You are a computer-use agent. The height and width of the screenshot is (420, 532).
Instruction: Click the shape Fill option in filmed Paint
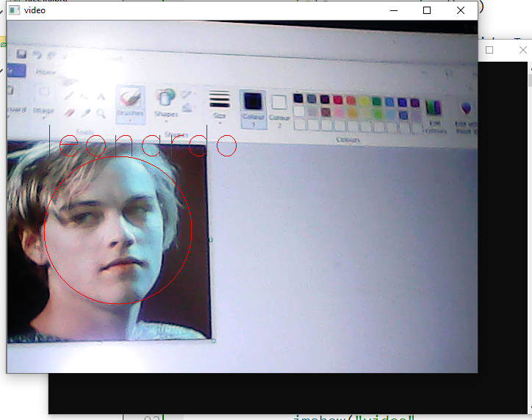tap(187, 108)
